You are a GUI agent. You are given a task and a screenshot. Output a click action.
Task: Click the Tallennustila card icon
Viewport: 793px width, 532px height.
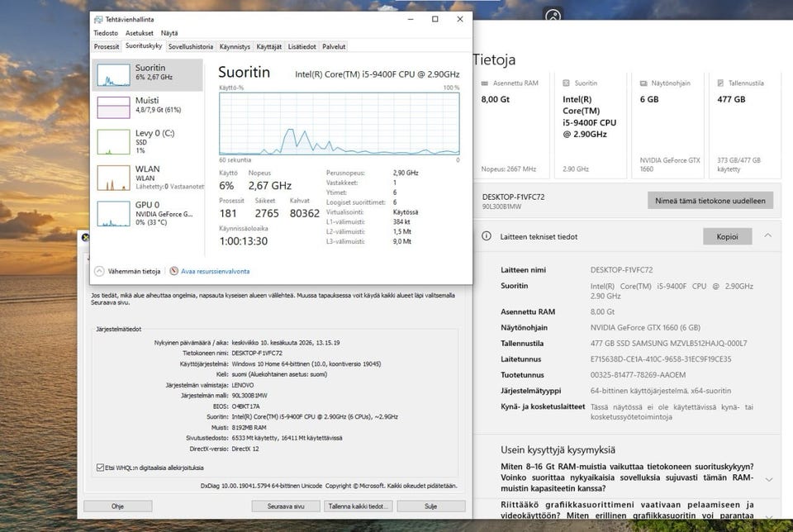[720, 83]
